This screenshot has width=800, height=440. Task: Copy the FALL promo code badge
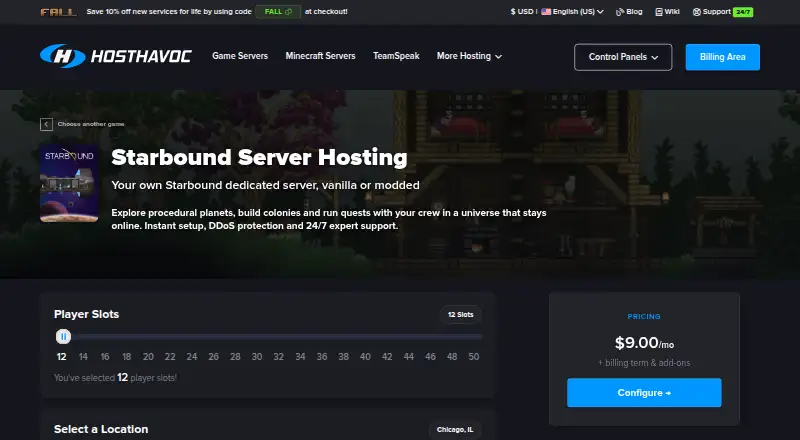pos(278,11)
